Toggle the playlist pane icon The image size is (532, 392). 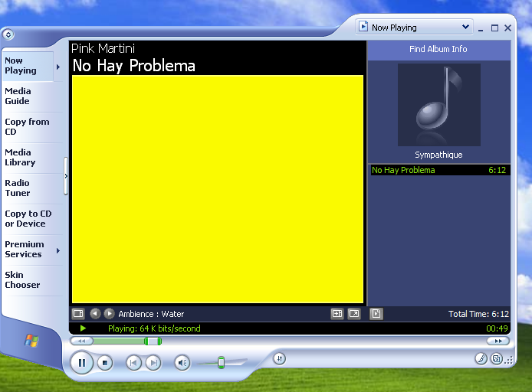coord(376,314)
